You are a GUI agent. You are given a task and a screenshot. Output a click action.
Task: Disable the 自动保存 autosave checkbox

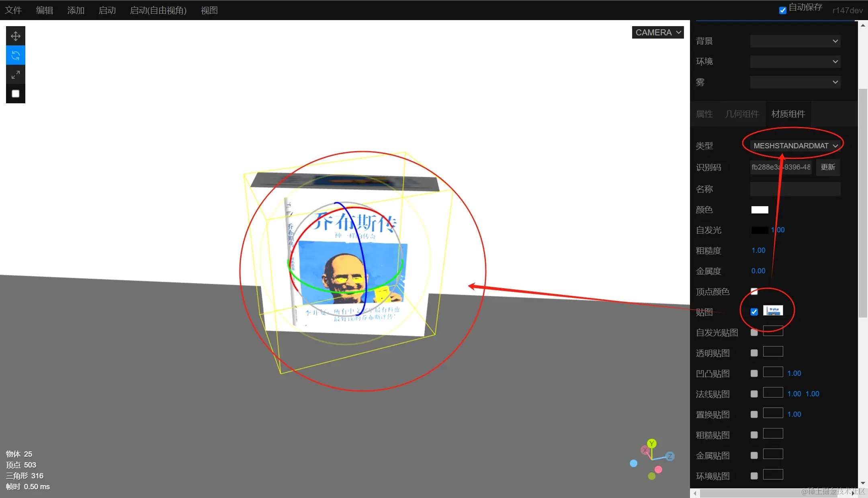point(782,10)
